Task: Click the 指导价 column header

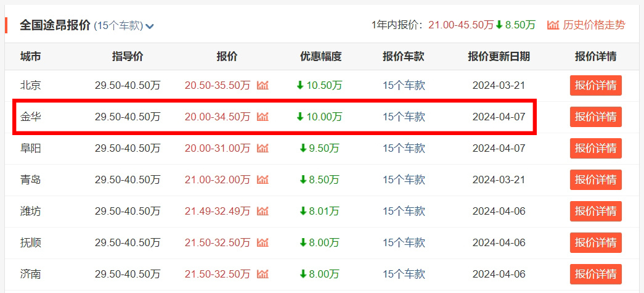Action: point(128,56)
